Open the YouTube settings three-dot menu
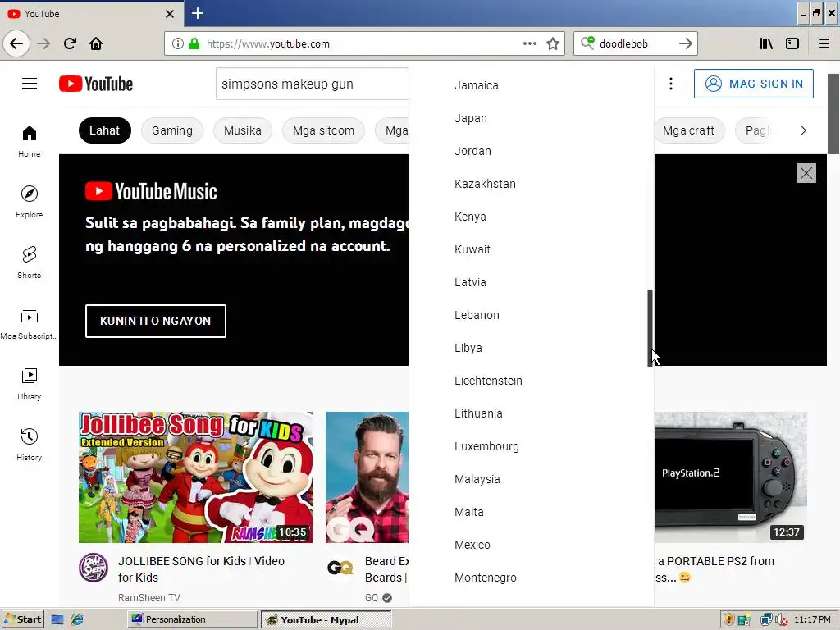This screenshot has height=630, width=840. [671, 84]
